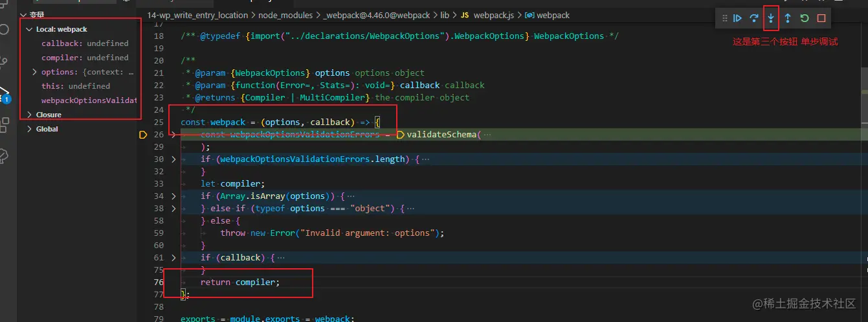Select the compiler: undefined variable
This screenshot has height=322, width=868.
tap(85, 58)
